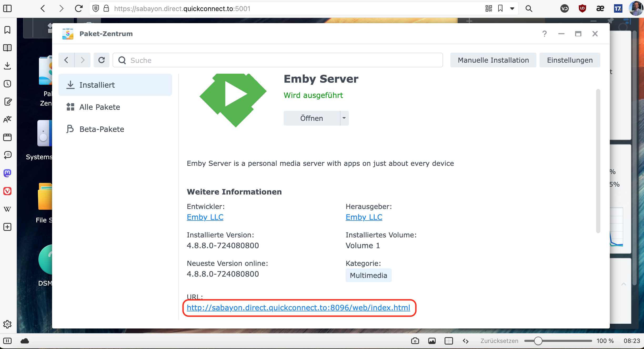Toggle the Vivaldi side panel visibility
The height and width of the screenshot is (349, 644).
(7, 9)
